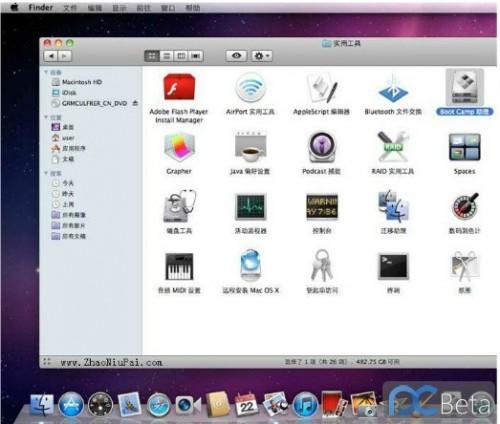Open Remote Install Mac OS X

tap(250, 266)
